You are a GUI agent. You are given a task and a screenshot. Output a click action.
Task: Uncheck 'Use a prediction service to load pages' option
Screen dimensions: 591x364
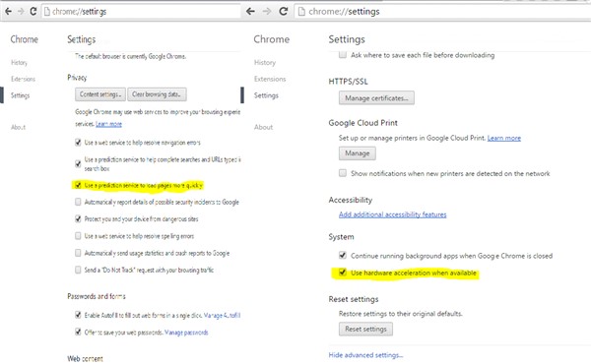78,185
